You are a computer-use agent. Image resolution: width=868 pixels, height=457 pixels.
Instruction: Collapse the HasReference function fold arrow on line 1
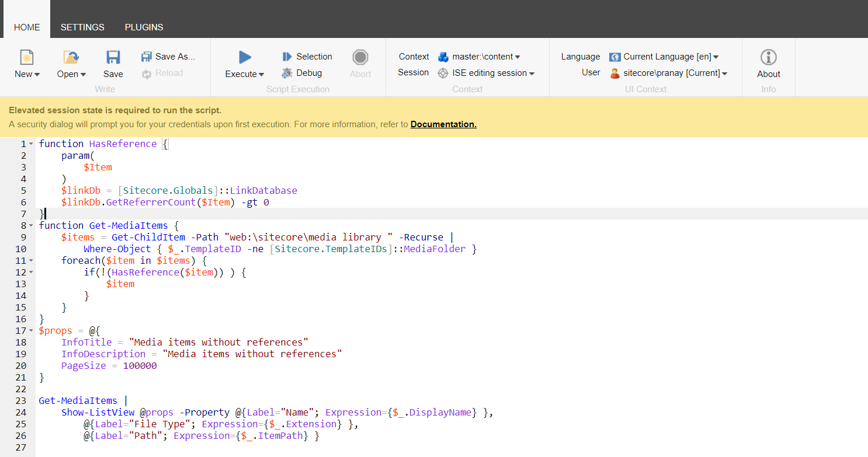coord(31,144)
